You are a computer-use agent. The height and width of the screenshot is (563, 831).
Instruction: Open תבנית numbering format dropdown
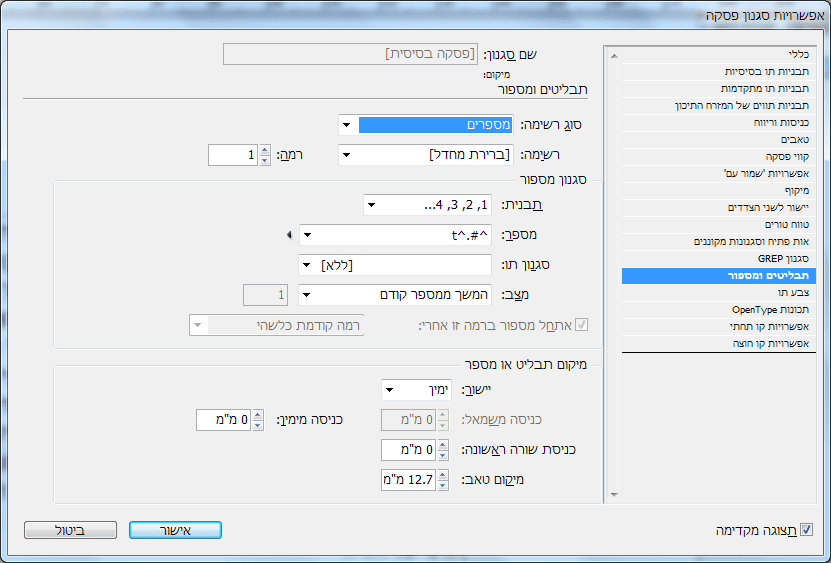(x=427, y=205)
